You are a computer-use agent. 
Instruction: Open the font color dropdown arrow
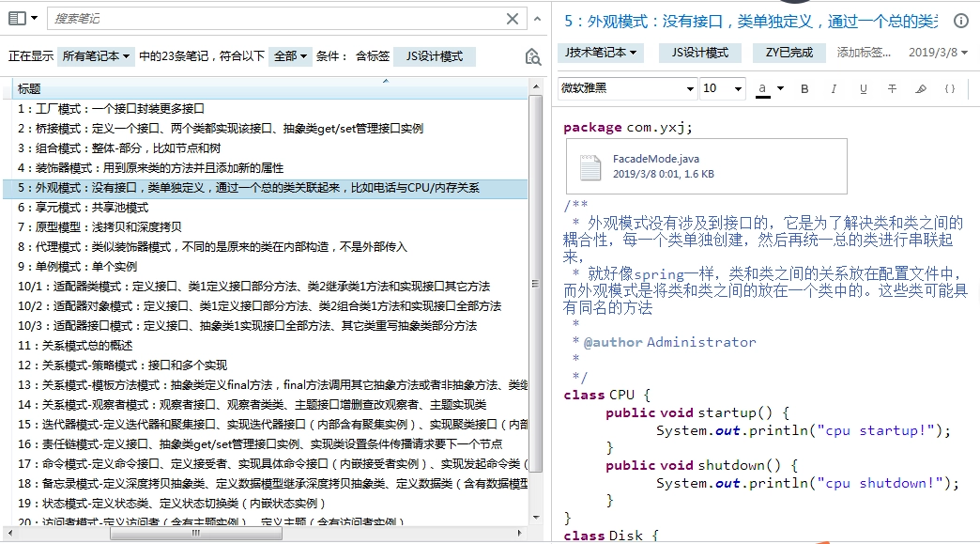(780, 88)
